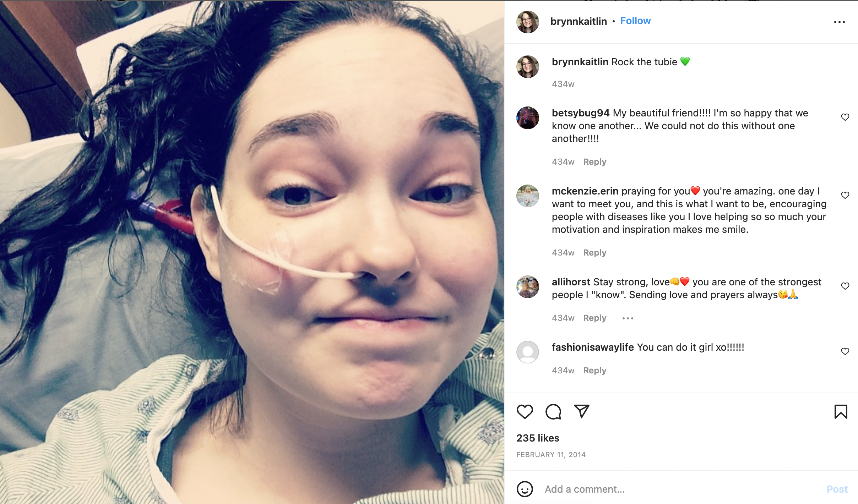The width and height of the screenshot is (858, 504).
Task: Open allihorst's profile avatar
Action: 528,287
